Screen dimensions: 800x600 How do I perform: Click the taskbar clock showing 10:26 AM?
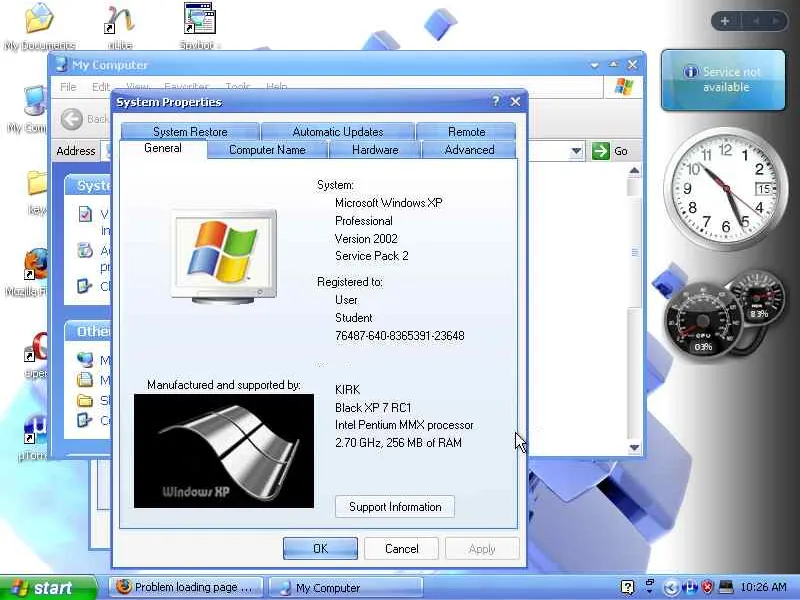click(x=763, y=587)
